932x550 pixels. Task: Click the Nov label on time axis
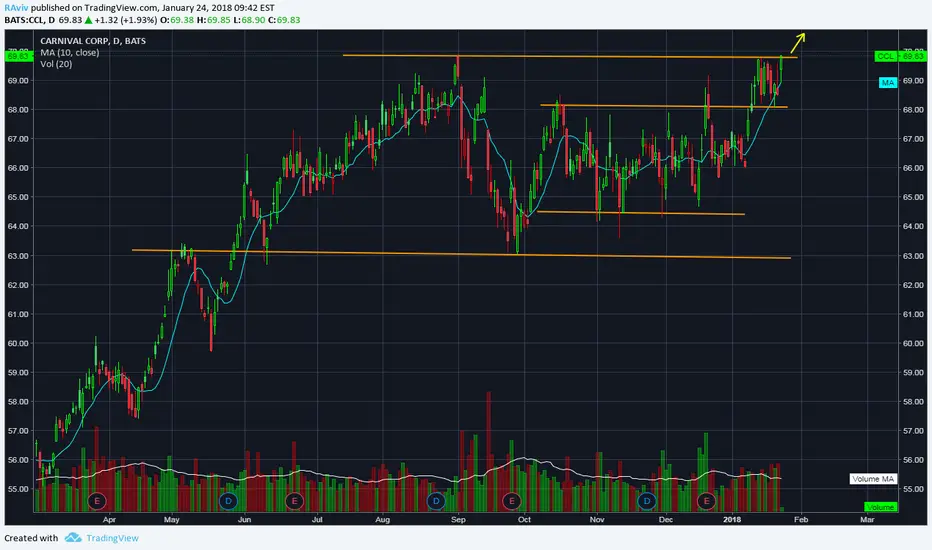(597, 520)
